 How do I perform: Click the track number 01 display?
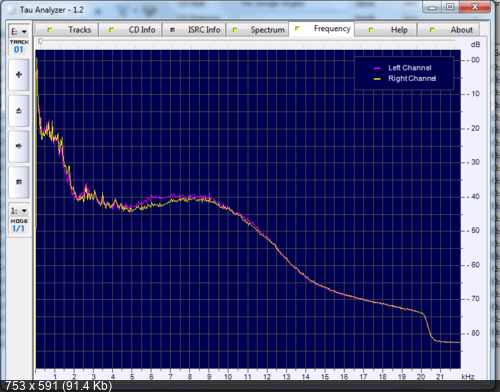[19, 50]
